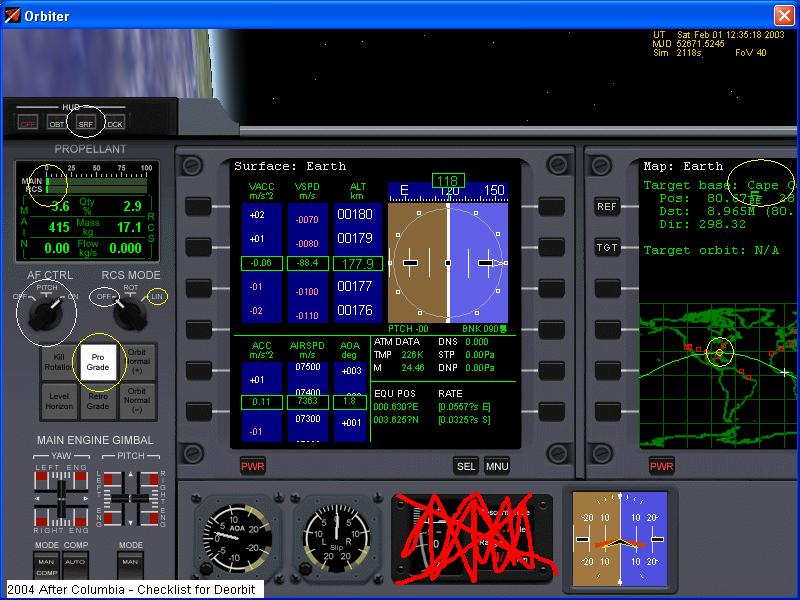Click last left-side button of Surface MFD
The image size is (800, 600).
click(x=198, y=412)
